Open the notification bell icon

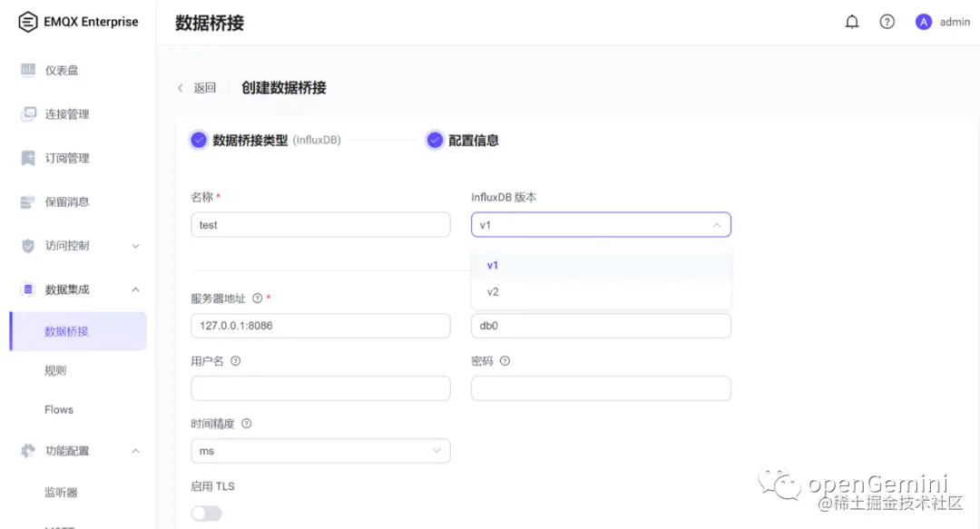pos(851,22)
